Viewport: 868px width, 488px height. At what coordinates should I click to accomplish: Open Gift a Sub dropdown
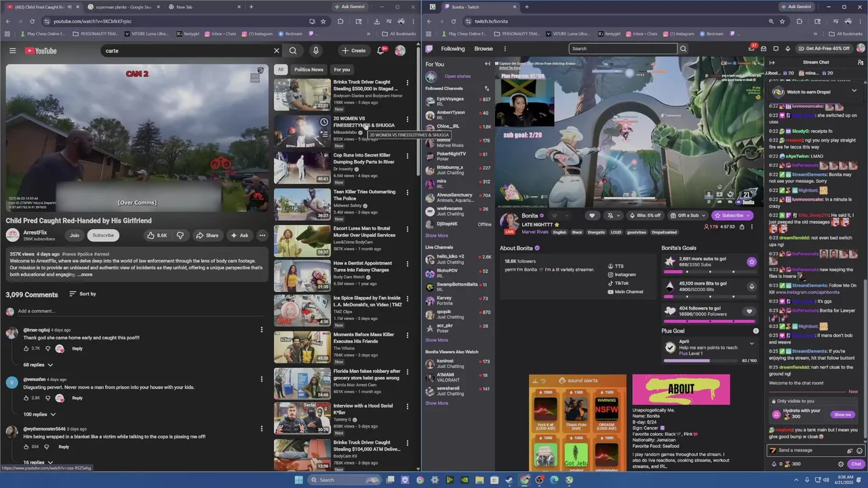point(688,216)
